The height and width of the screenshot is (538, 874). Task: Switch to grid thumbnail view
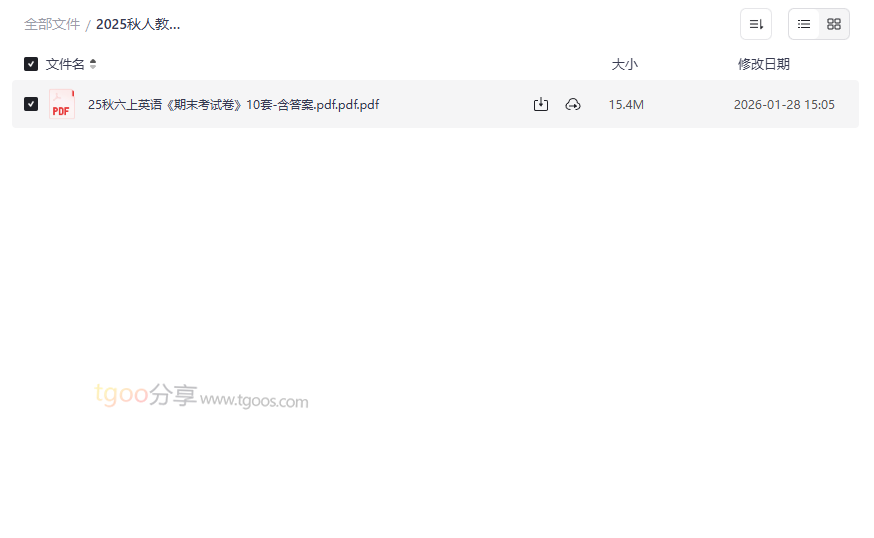[833, 24]
